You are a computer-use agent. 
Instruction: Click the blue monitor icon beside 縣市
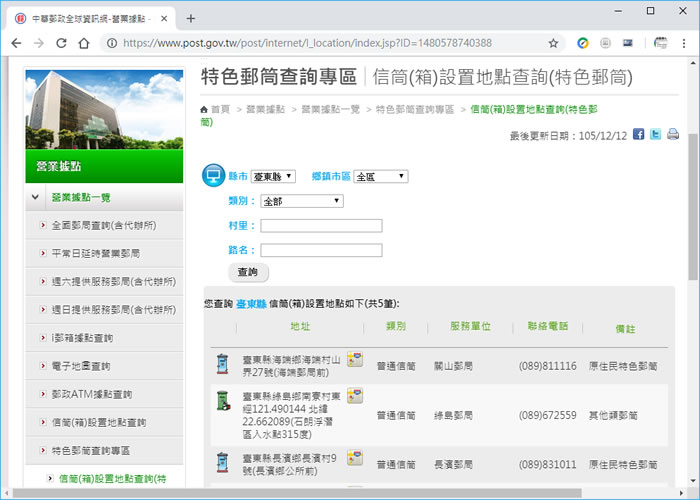click(213, 175)
